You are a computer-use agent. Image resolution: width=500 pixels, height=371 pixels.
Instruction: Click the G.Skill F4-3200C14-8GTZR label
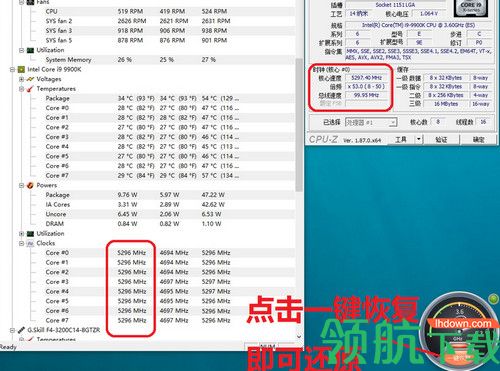[x=64, y=330]
